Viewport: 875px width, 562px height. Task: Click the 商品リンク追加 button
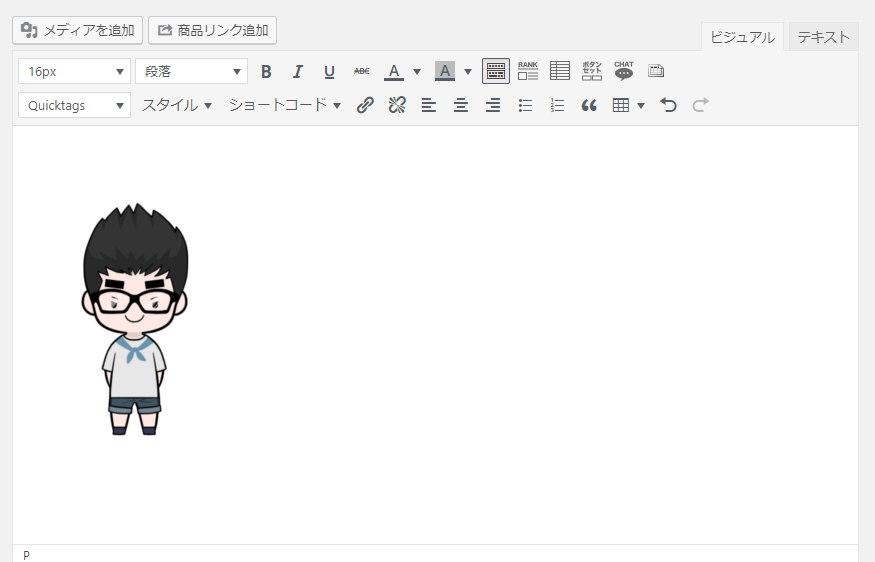click(213, 30)
